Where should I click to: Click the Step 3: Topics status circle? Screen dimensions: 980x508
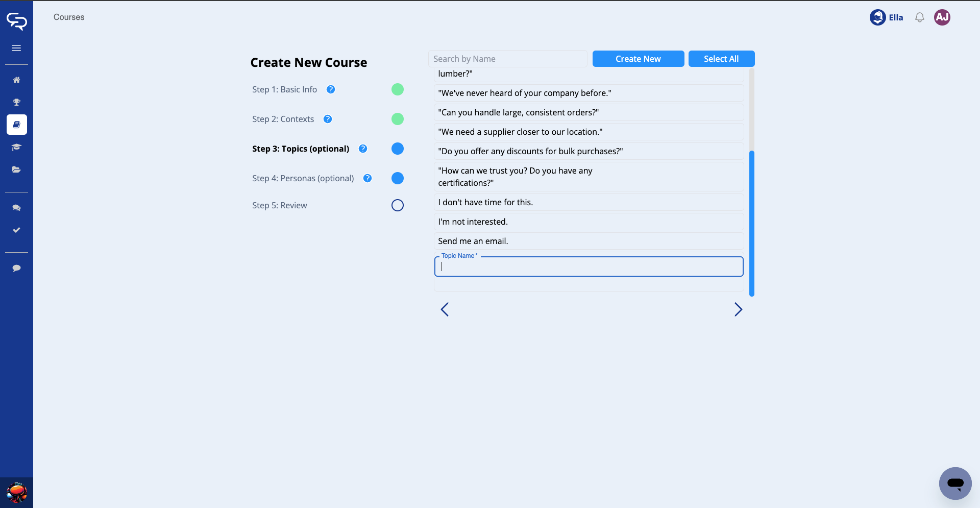[x=397, y=149]
